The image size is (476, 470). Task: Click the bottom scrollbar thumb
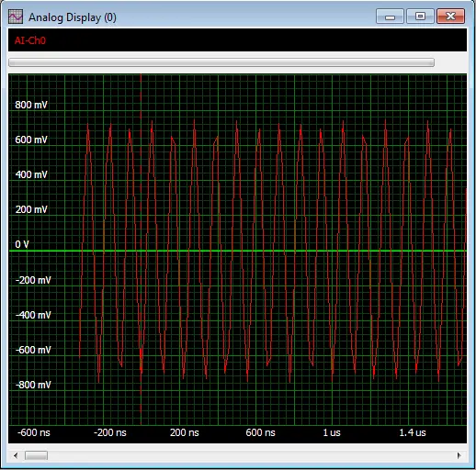tap(36, 455)
